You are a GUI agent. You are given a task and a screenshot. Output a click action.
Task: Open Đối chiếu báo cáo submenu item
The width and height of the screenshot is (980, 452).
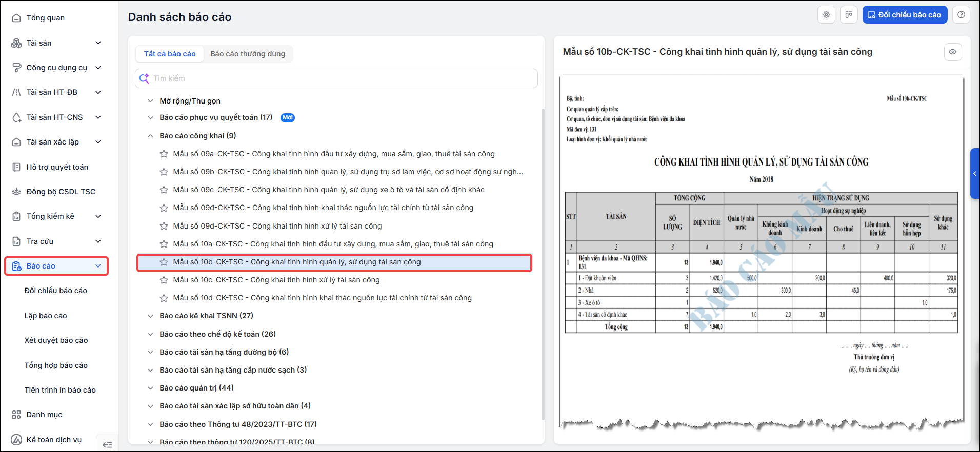point(56,291)
